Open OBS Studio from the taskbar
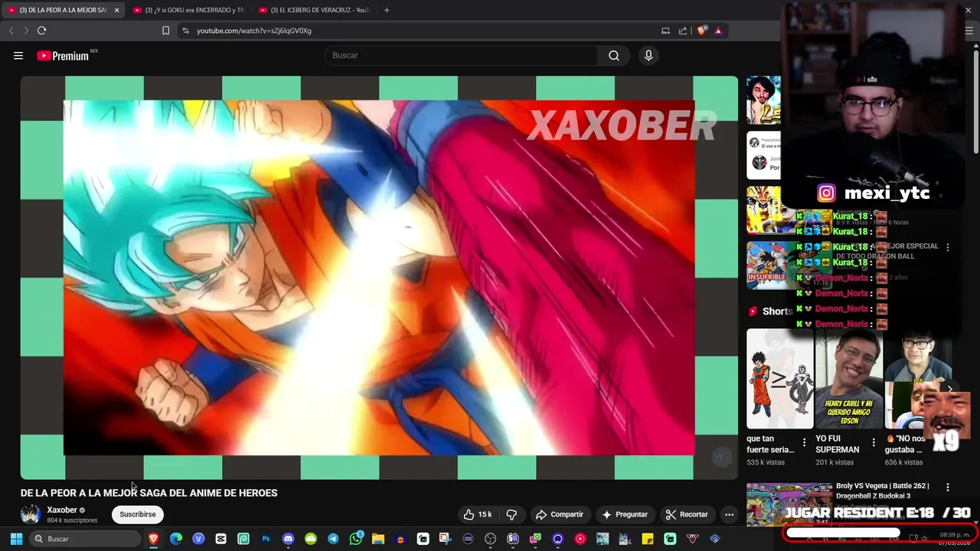 (x=490, y=539)
